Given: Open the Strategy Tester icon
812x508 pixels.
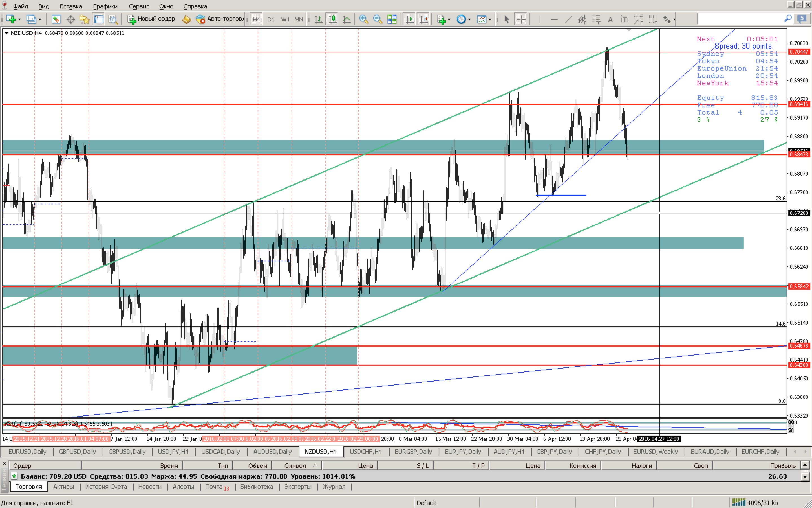Looking at the screenshot, I should (x=113, y=19).
